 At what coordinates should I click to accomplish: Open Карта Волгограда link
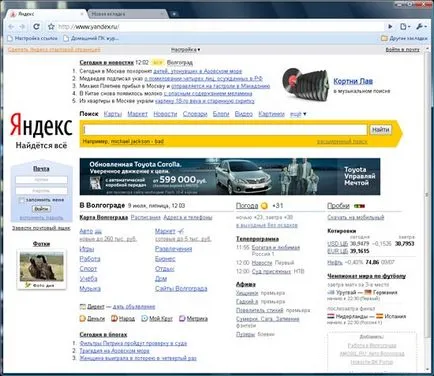pyautogui.click(x=104, y=217)
